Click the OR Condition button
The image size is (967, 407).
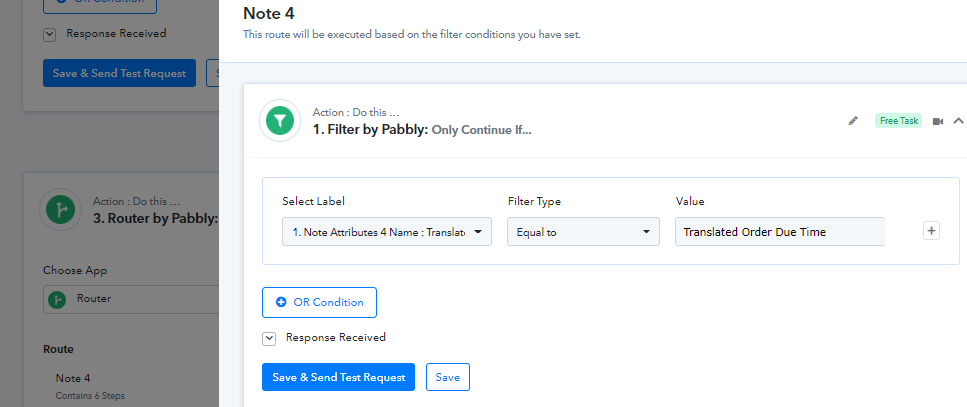point(319,302)
